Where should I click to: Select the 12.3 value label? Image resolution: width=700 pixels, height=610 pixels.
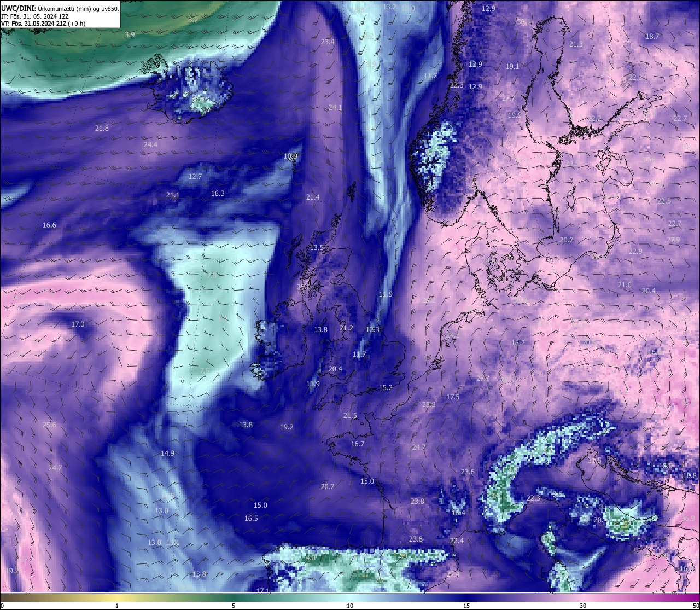pyautogui.click(x=372, y=329)
